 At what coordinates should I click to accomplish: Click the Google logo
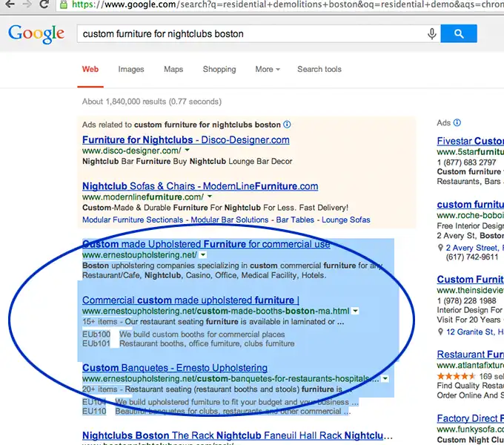36,34
